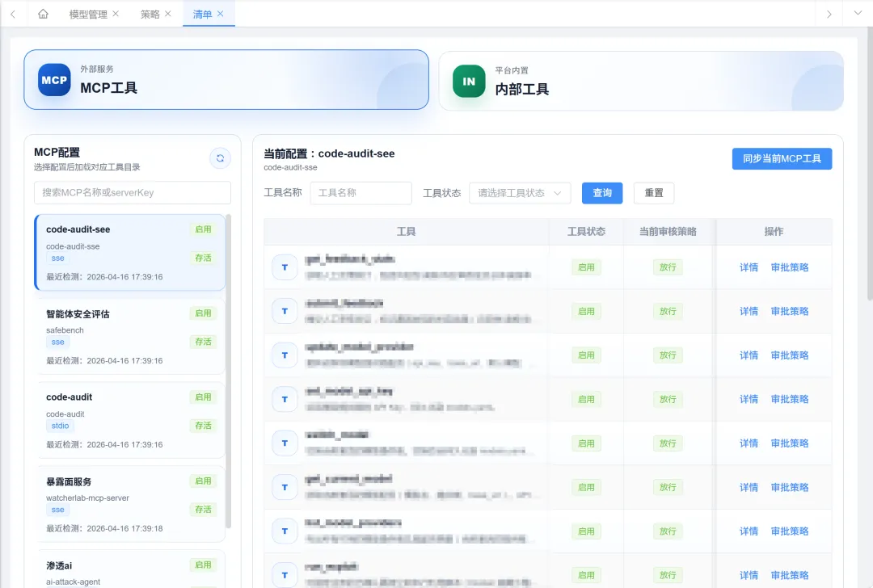Click the 当前审核策略 column header
The image size is (873, 588).
pyautogui.click(x=668, y=232)
